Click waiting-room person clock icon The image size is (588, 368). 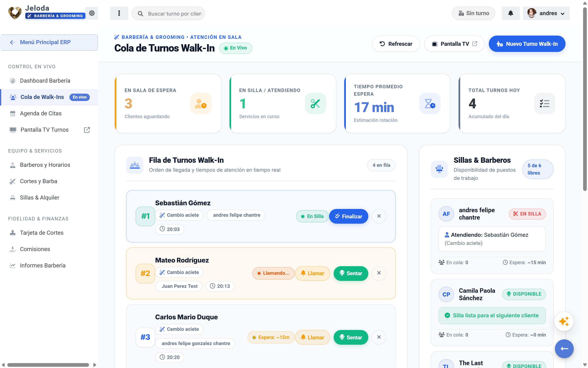point(201,103)
